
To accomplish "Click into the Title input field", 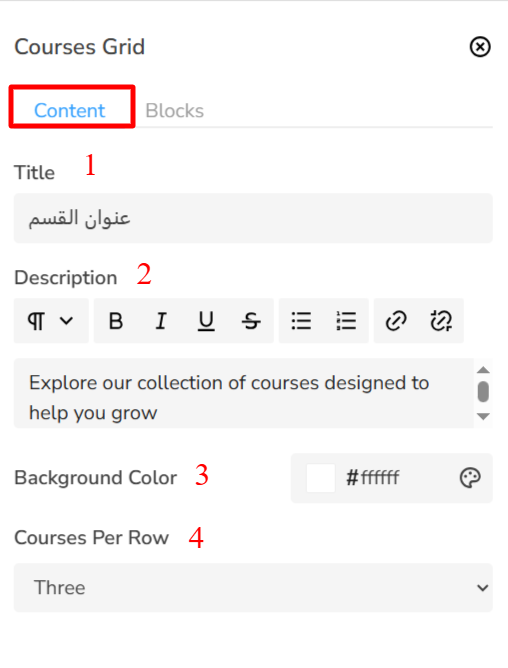I will (x=253, y=218).
